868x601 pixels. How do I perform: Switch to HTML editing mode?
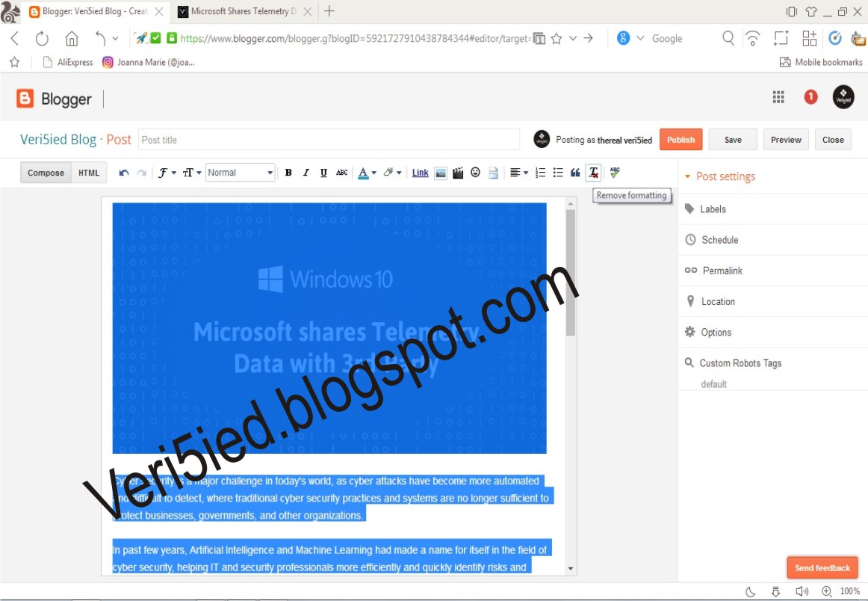coord(89,173)
